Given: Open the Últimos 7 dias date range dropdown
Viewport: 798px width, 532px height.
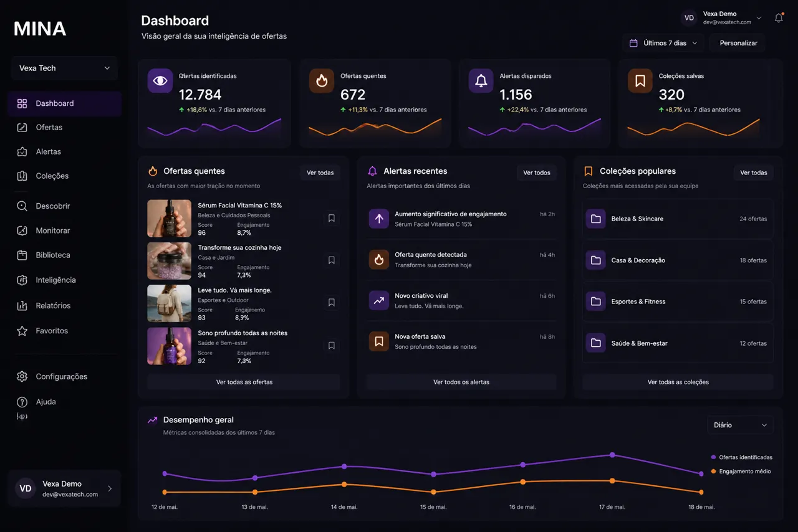Looking at the screenshot, I should coord(663,43).
